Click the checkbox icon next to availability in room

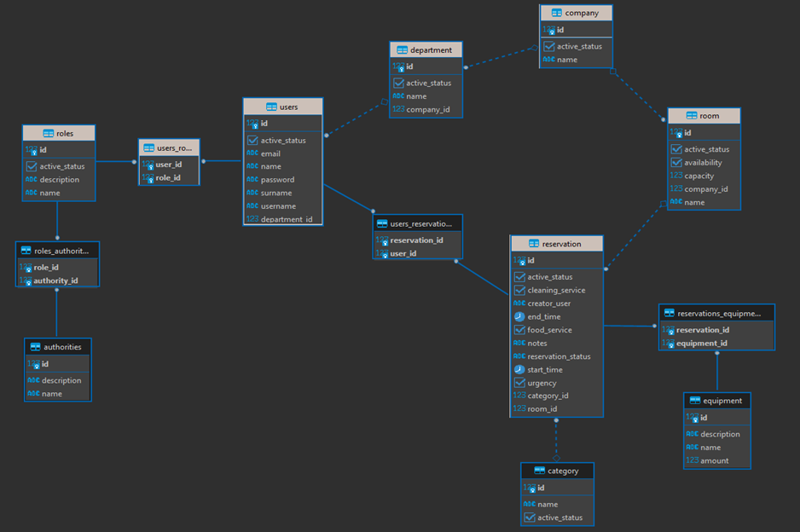pos(677,162)
